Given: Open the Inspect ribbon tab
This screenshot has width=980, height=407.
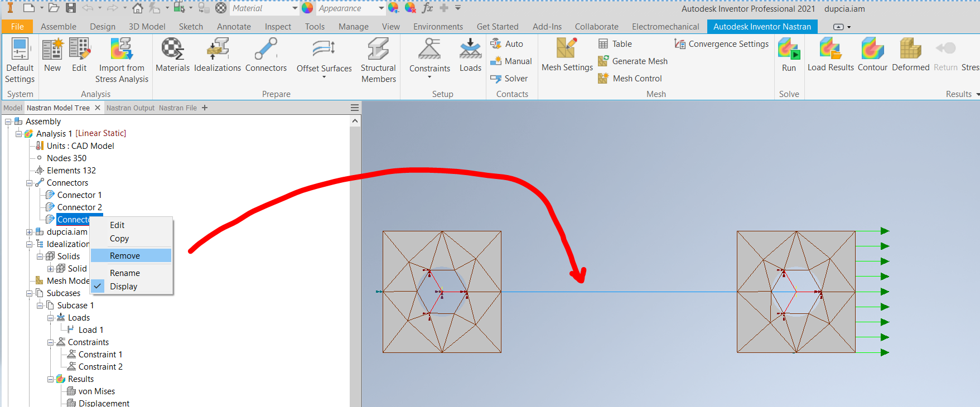Looking at the screenshot, I should pyautogui.click(x=278, y=27).
